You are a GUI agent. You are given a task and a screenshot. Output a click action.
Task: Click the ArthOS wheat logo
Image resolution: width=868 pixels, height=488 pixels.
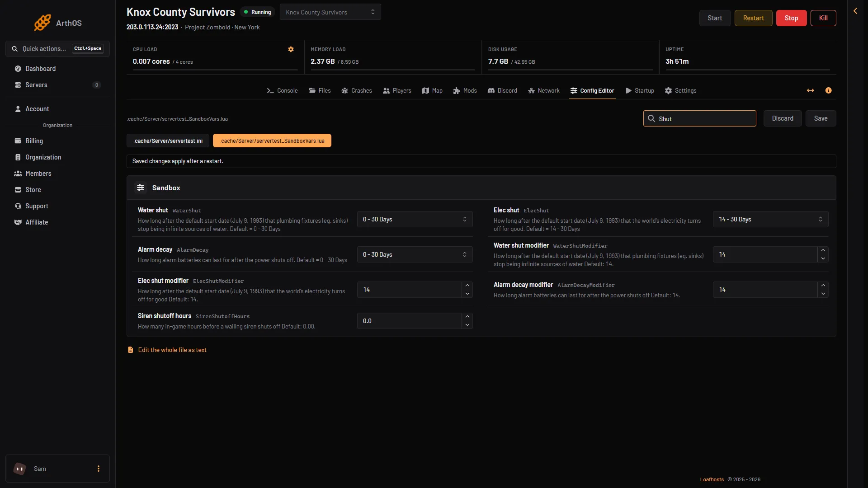click(x=42, y=23)
